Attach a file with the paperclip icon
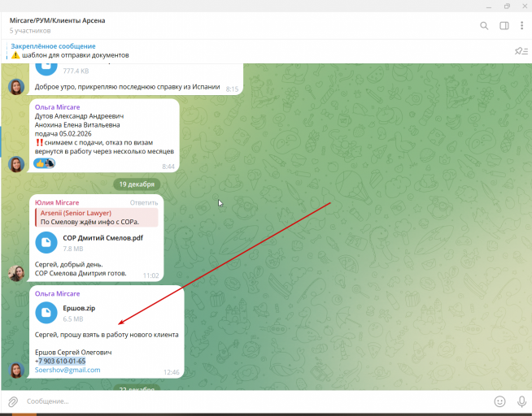 pos(13,401)
